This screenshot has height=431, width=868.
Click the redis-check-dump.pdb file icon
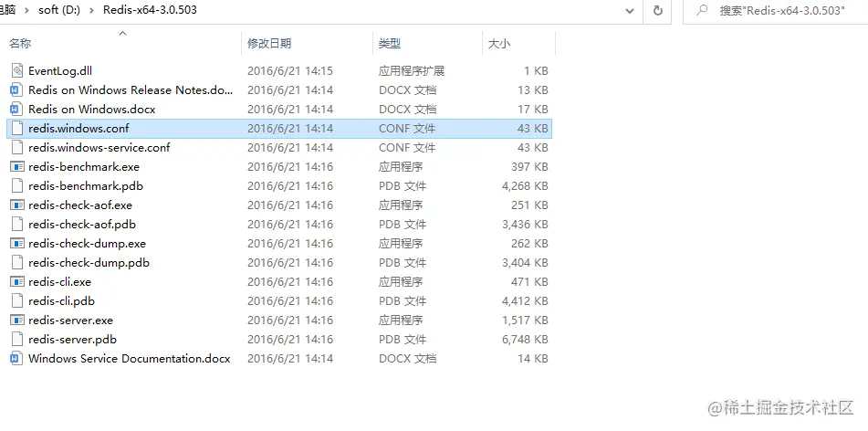[17, 263]
